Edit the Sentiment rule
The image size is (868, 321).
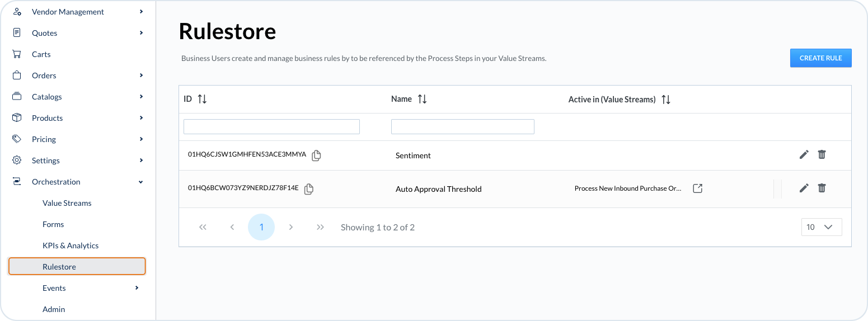(804, 155)
